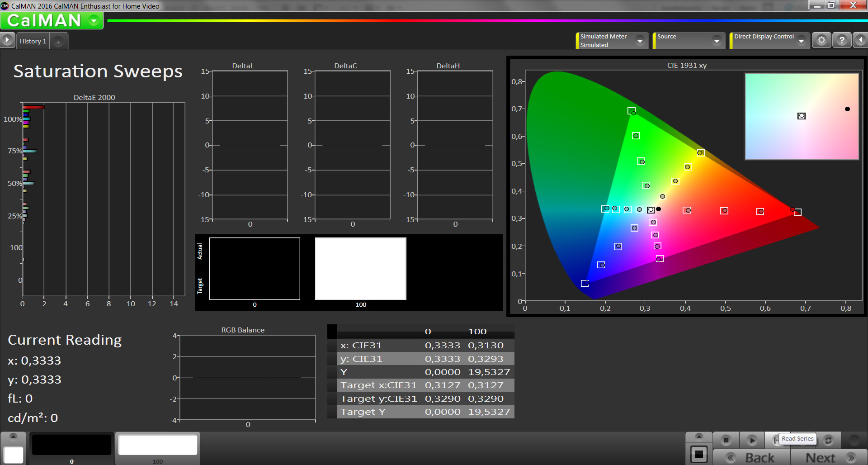Open the Simulated Meter dropdown

coord(640,41)
